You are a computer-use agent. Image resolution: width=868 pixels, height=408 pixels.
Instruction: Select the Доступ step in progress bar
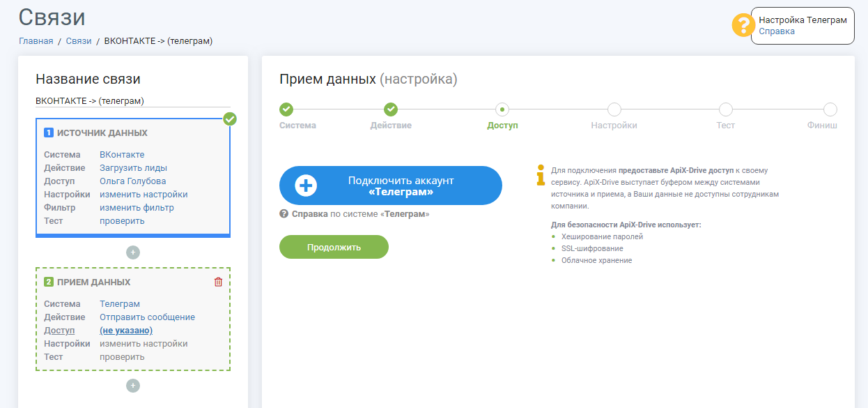tap(502, 109)
